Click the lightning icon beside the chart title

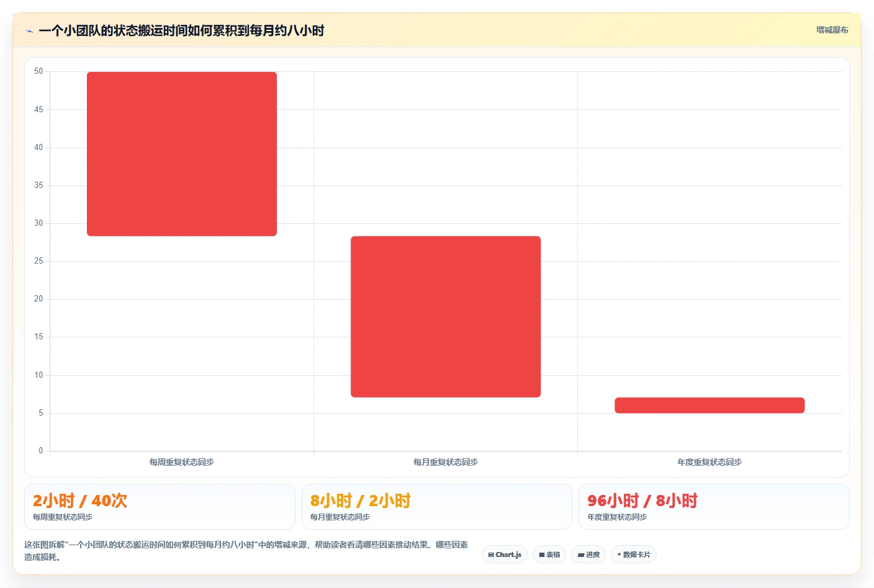click(29, 31)
